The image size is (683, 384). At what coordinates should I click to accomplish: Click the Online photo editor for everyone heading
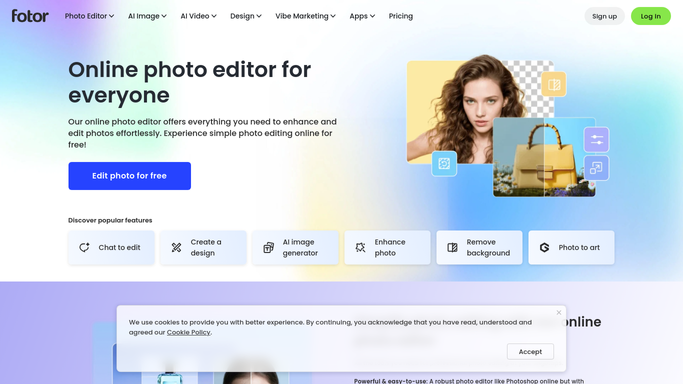point(189,82)
